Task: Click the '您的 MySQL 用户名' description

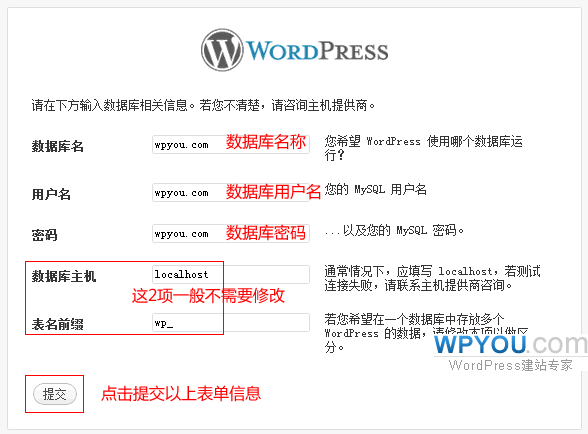Action: [375, 189]
